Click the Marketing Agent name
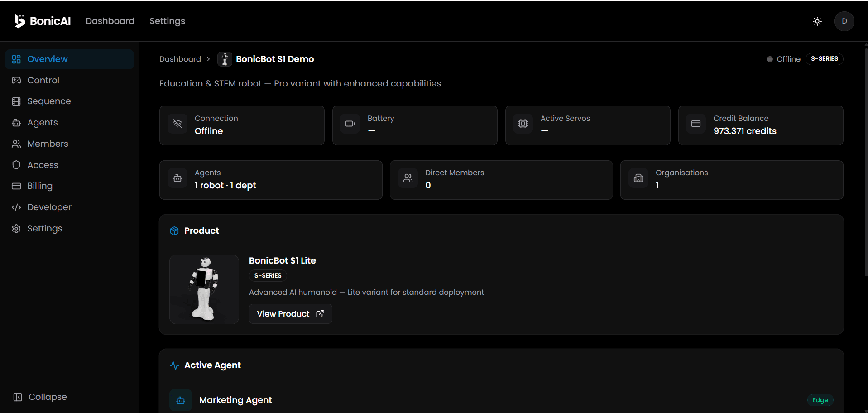Image resolution: width=868 pixels, height=413 pixels. (x=235, y=400)
